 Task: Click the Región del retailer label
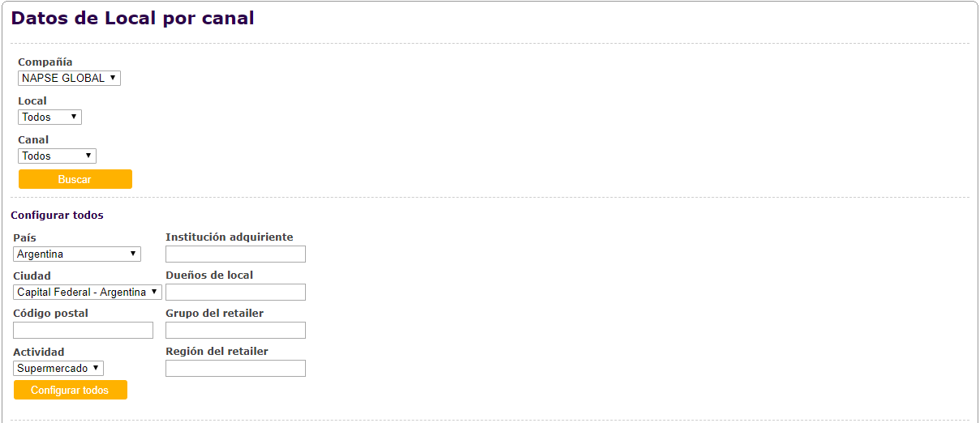click(x=217, y=352)
